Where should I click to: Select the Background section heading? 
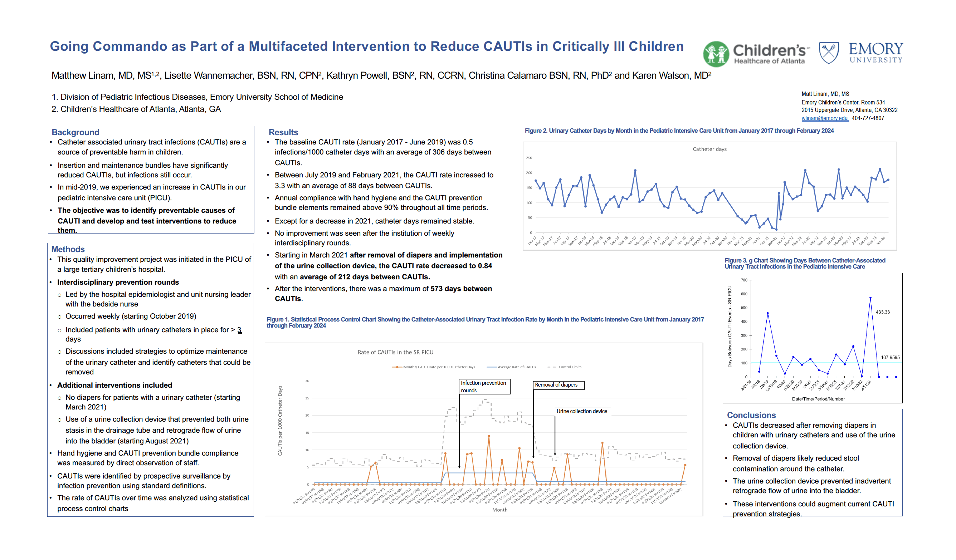coord(75,132)
